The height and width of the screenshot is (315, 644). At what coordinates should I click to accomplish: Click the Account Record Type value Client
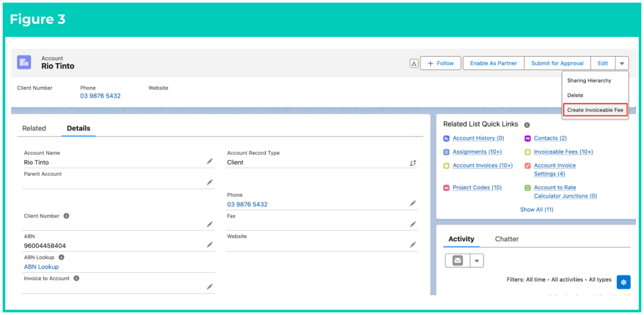pos(235,162)
